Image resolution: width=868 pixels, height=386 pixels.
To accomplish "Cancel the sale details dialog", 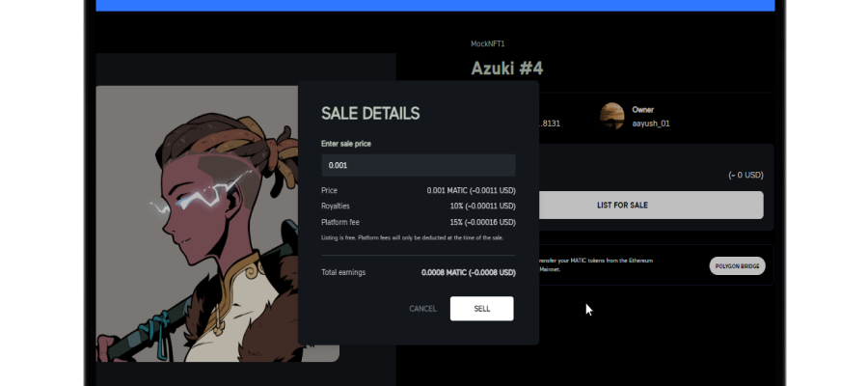I will [x=423, y=309].
